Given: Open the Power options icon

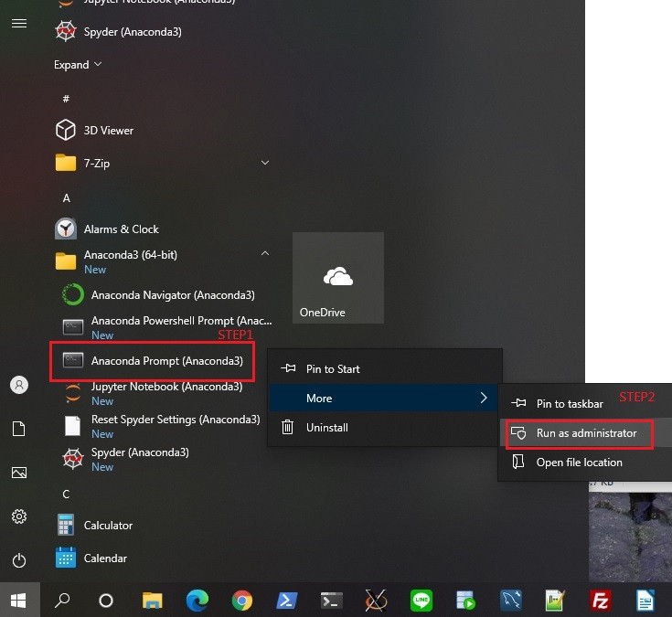Looking at the screenshot, I should 19,560.
